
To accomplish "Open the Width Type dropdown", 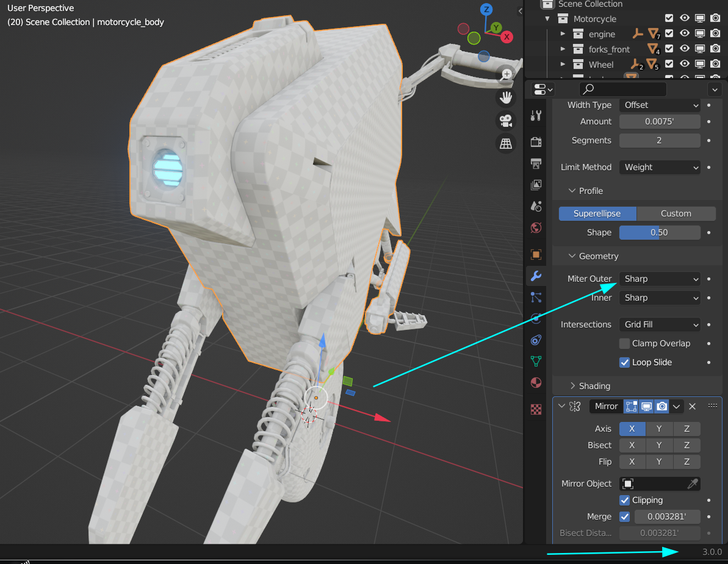I will (x=660, y=105).
